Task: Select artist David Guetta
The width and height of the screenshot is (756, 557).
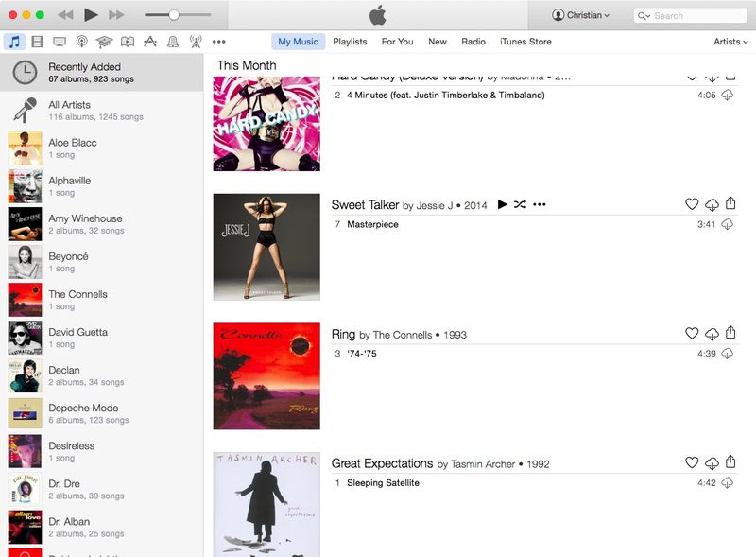Action: (x=101, y=338)
